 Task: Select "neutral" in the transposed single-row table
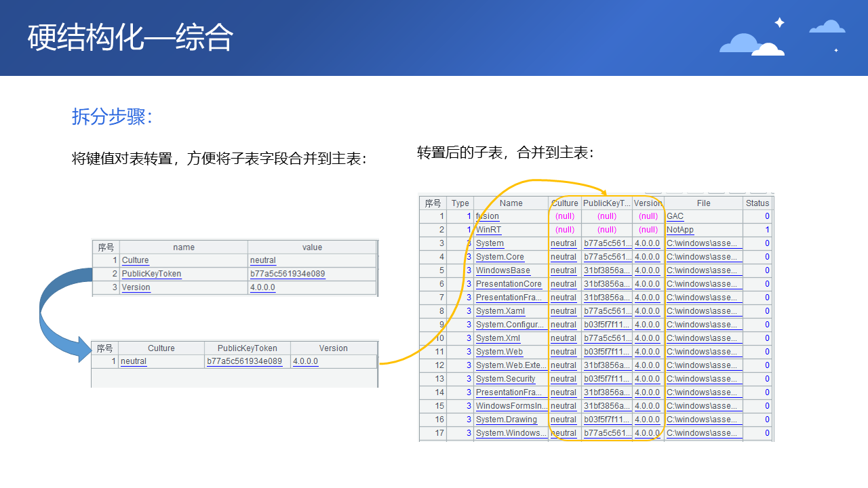click(x=134, y=361)
